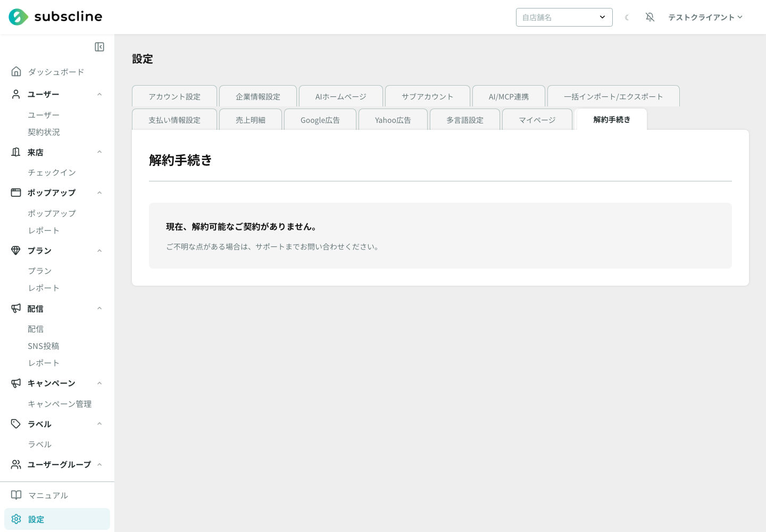Open the muted notifications bell
The width and height of the screenshot is (766, 532).
tap(650, 17)
